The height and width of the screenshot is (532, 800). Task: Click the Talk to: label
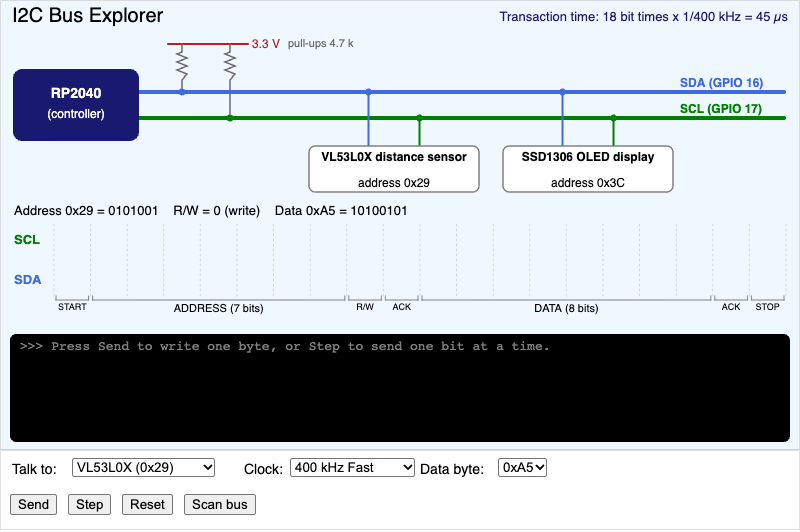point(34,469)
